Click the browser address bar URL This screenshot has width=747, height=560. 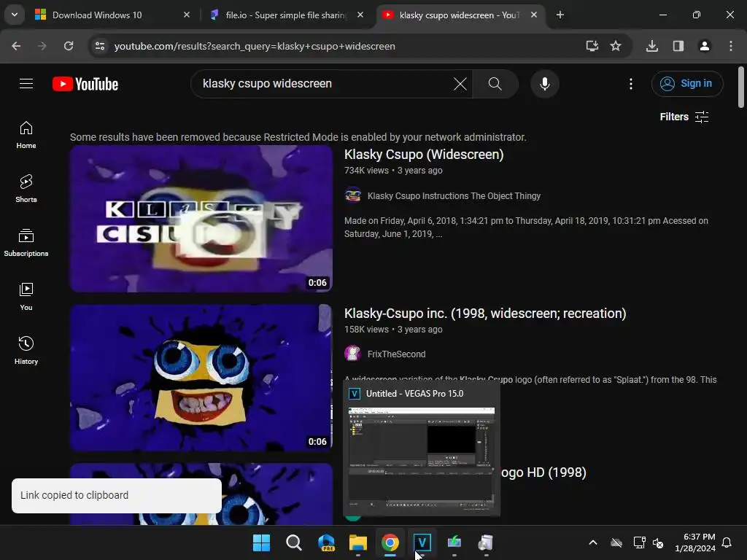pyautogui.click(x=255, y=46)
